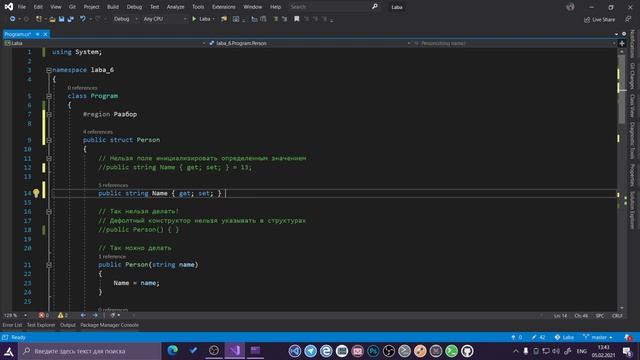Open the Extensions menu

(224, 7)
